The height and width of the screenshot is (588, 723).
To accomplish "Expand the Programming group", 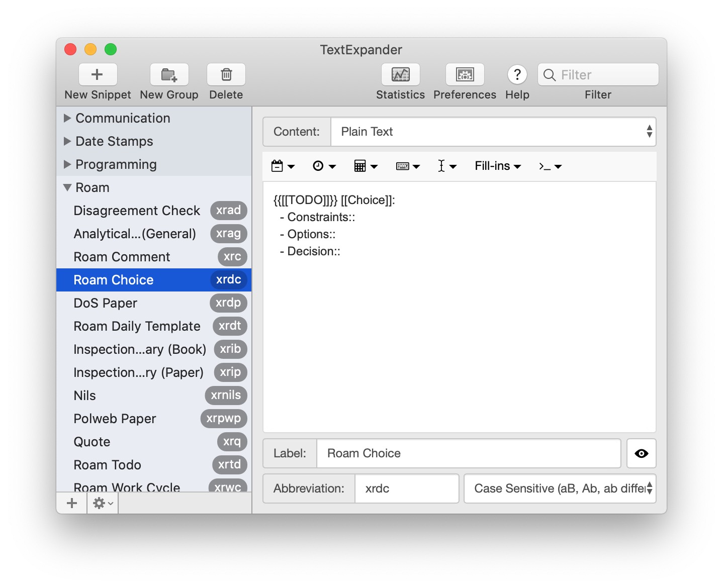I will point(67,164).
